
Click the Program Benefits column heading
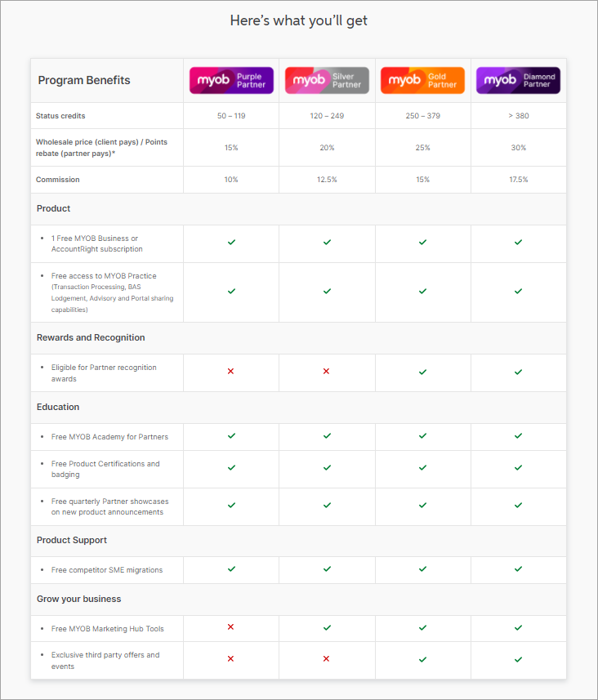click(x=84, y=80)
